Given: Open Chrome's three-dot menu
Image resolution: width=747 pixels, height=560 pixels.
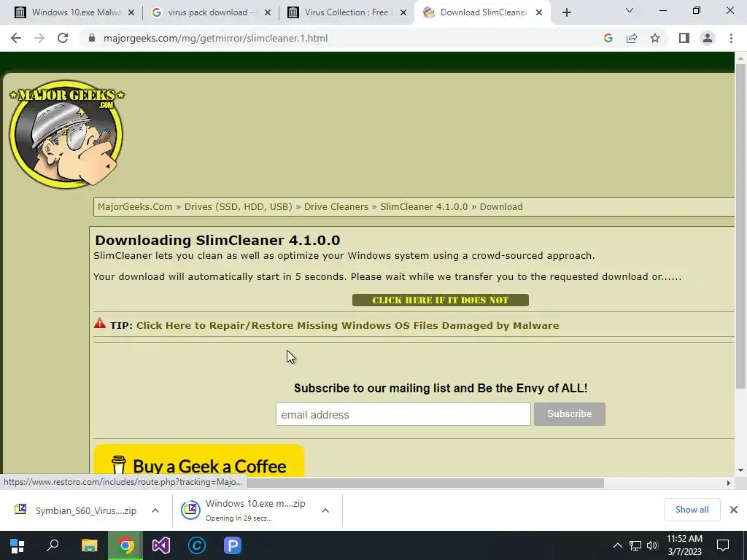Looking at the screenshot, I should pyautogui.click(x=731, y=38).
